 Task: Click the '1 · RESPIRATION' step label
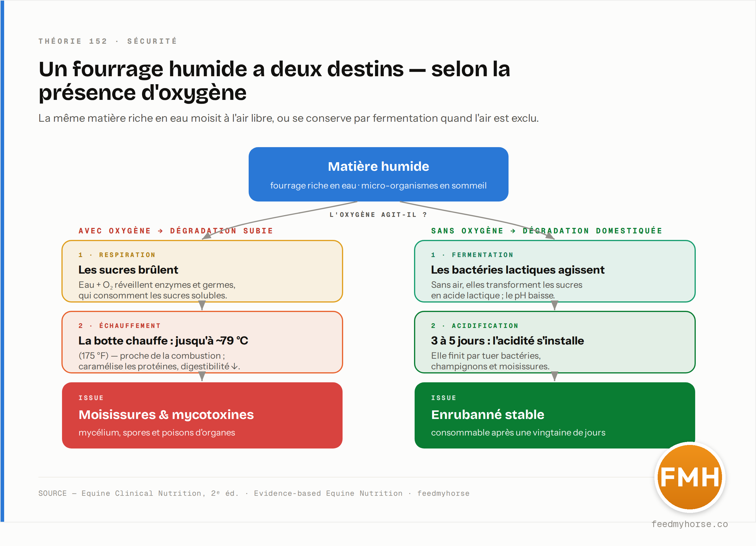coord(117,255)
